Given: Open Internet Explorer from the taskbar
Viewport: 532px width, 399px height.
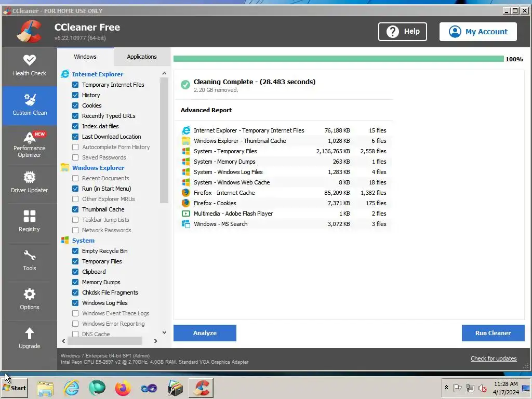Looking at the screenshot, I should click(71, 388).
